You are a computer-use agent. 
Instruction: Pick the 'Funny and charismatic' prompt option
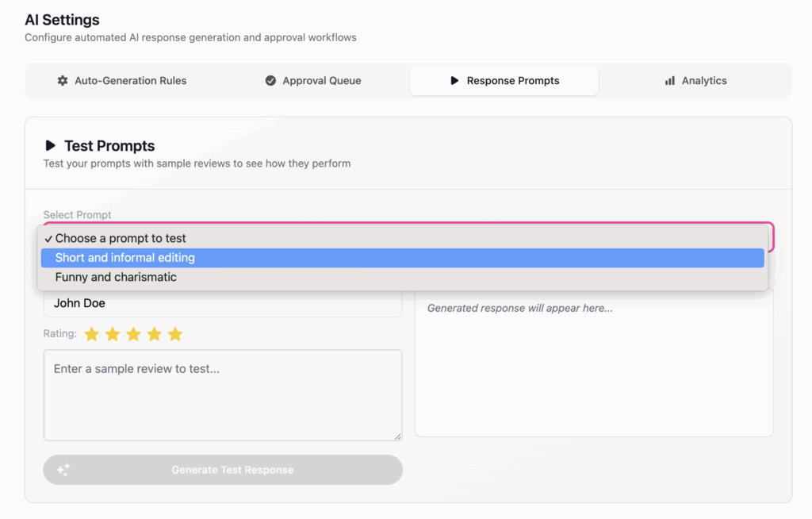tap(402, 277)
